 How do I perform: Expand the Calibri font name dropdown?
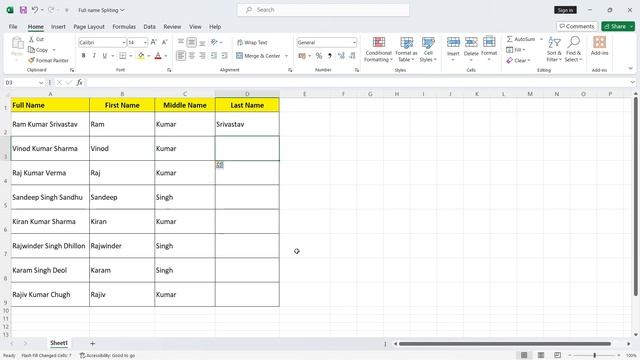click(x=123, y=42)
